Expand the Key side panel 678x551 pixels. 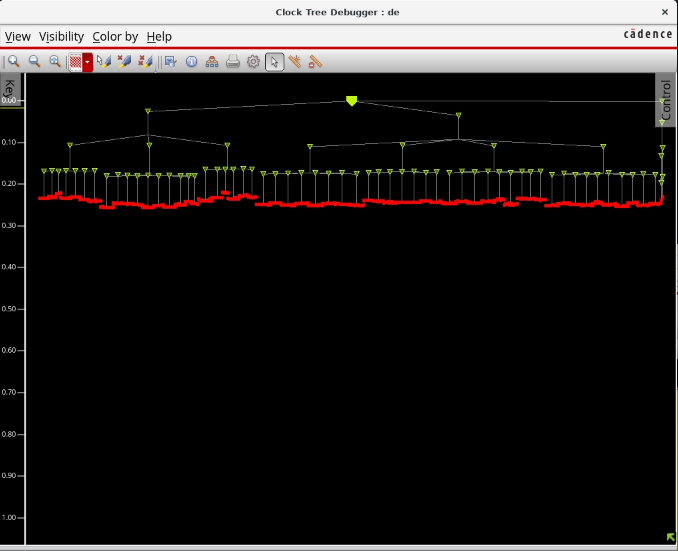(9, 90)
